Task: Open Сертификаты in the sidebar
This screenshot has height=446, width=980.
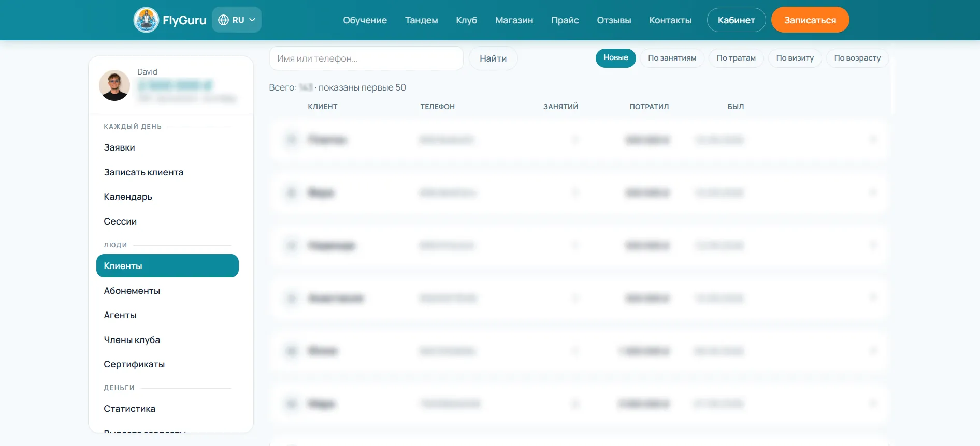Action: click(167, 364)
